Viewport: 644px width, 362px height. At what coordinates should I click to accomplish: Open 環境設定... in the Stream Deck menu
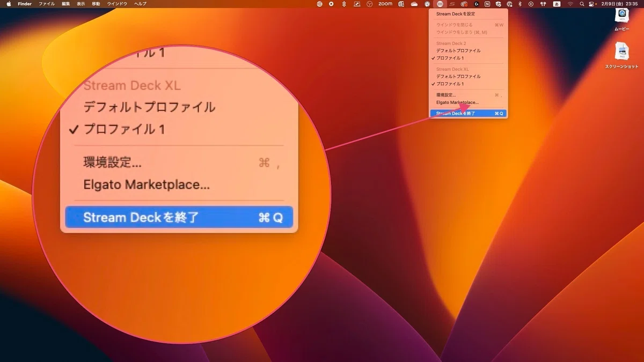pos(468,95)
